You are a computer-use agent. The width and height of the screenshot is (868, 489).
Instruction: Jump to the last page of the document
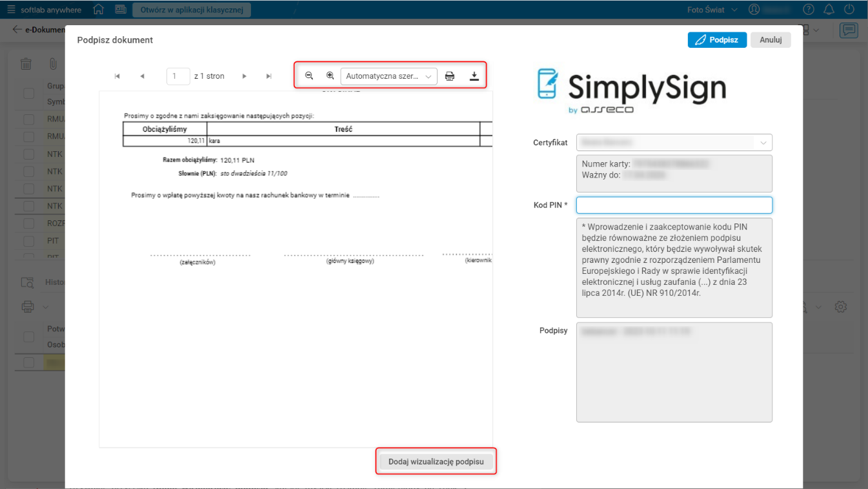pyautogui.click(x=269, y=76)
